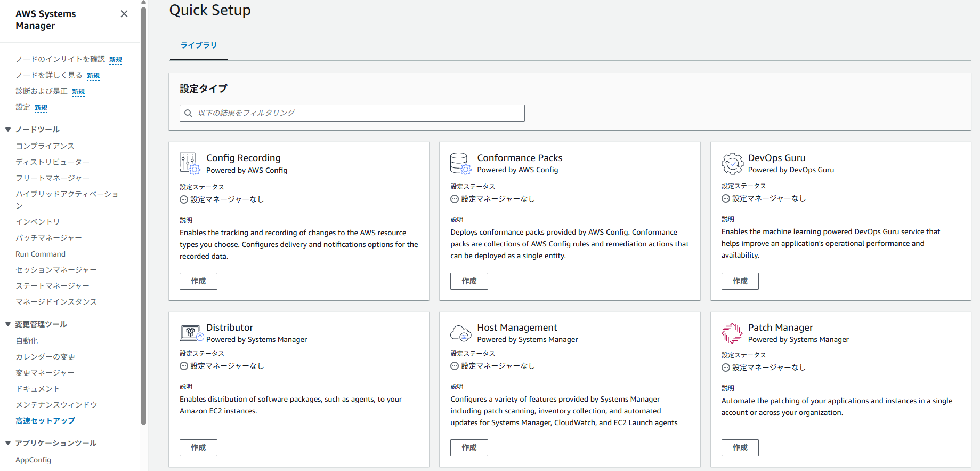Create a Conformance Packs configuration with 作成
This screenshot has width=980, height=471.
[469, 281]
